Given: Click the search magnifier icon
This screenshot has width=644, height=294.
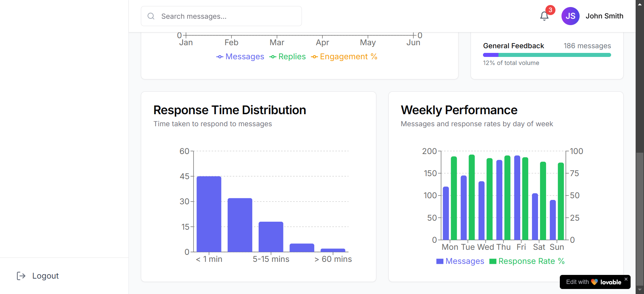Looking at the screenshot, I should [x=151, y=16].
